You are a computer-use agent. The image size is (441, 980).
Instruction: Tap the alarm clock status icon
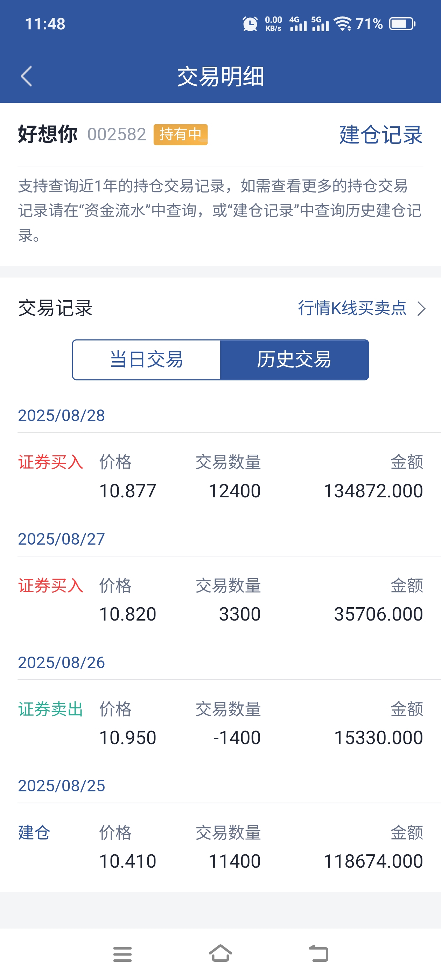tap(250, 24)
